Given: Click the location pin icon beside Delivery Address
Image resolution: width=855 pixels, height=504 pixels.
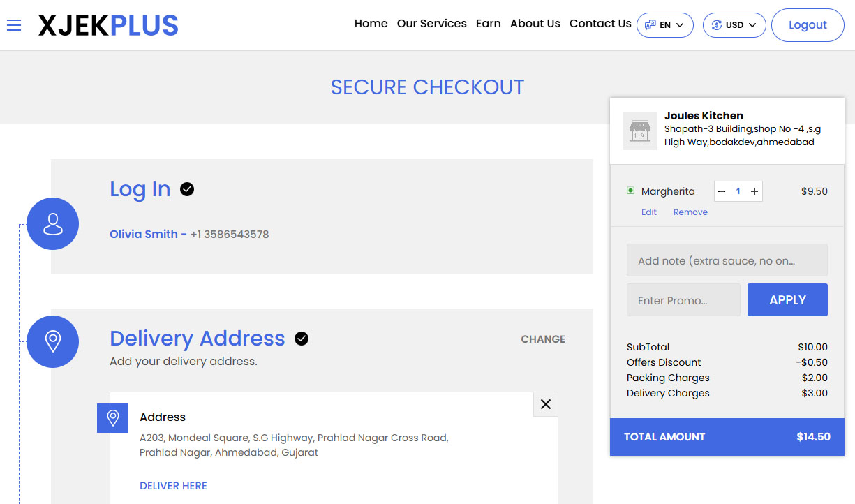Looking at the screenshot, I should point(52,341).
